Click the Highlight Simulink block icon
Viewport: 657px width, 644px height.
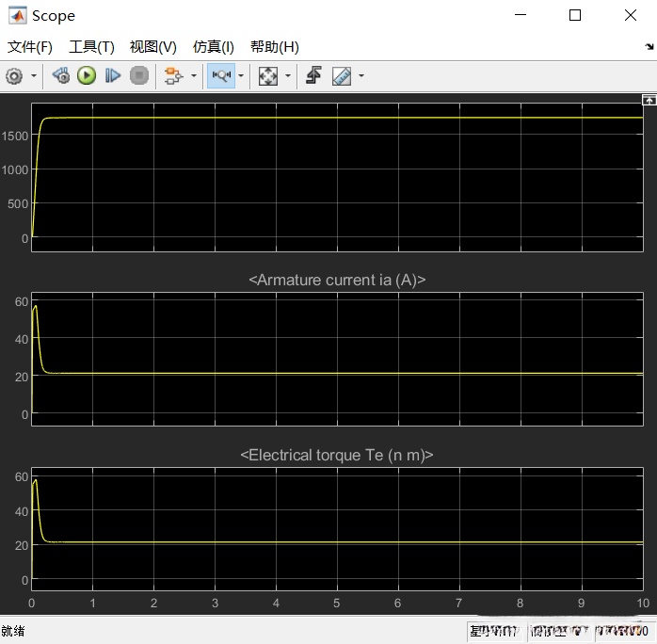(172, 76)
